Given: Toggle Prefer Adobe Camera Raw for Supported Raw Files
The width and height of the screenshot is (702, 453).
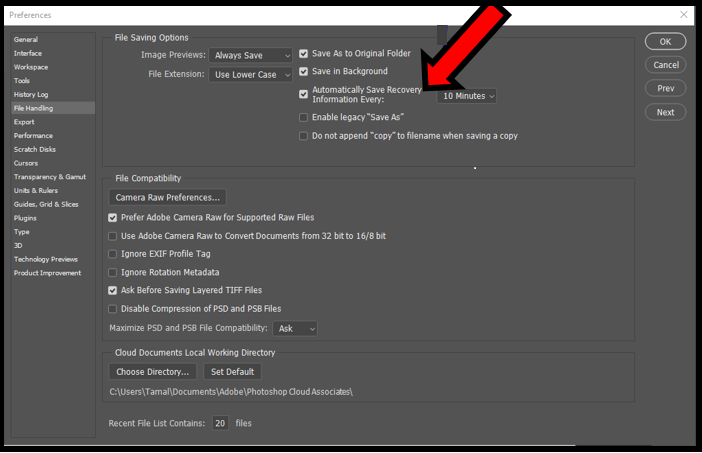Looking at the screenshot, I should point(112,218).
